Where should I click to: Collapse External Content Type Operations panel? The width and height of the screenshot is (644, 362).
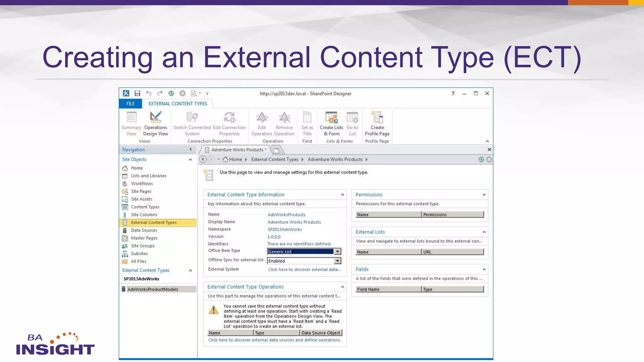point(342,287)
